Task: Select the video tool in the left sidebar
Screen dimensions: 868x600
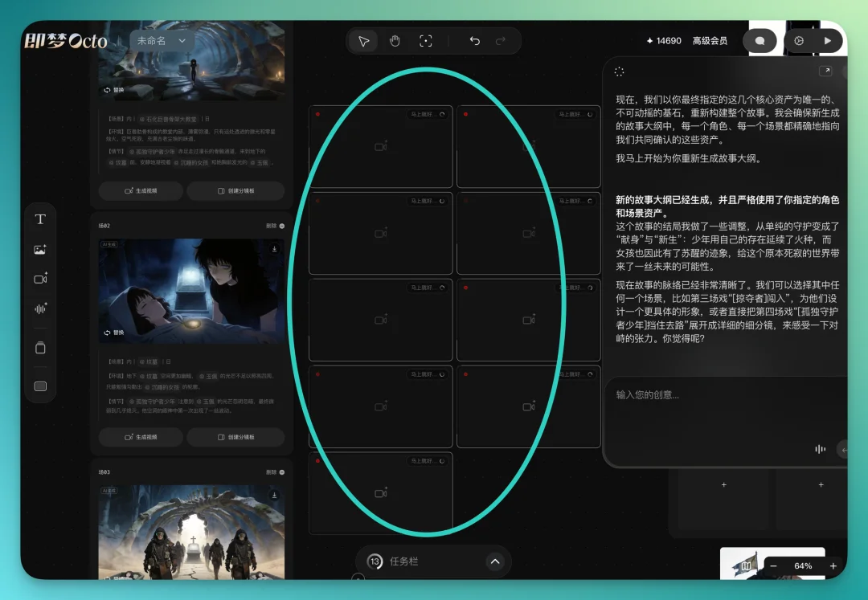Action: [39, 279]
